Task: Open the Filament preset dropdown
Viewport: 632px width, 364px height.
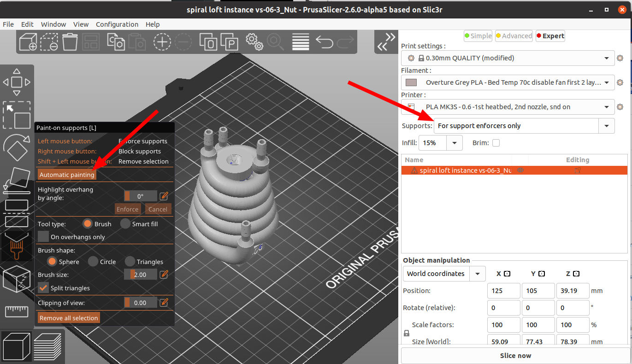Action: 508,82
